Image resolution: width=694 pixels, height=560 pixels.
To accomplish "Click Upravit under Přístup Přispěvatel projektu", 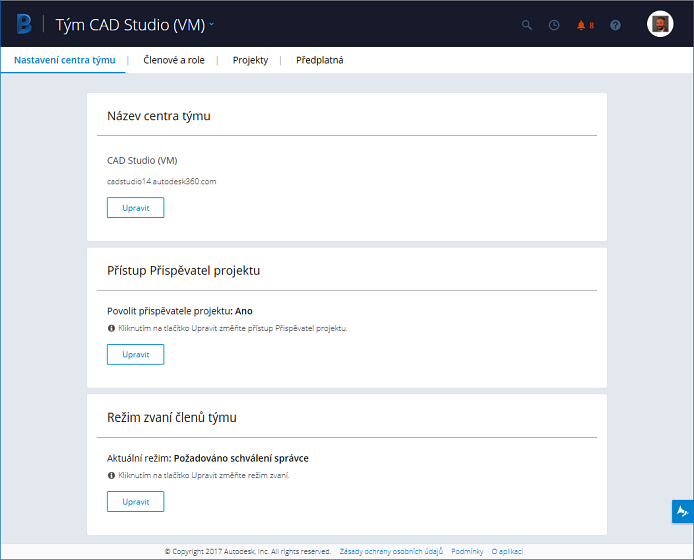I will (x=135, y=355).
